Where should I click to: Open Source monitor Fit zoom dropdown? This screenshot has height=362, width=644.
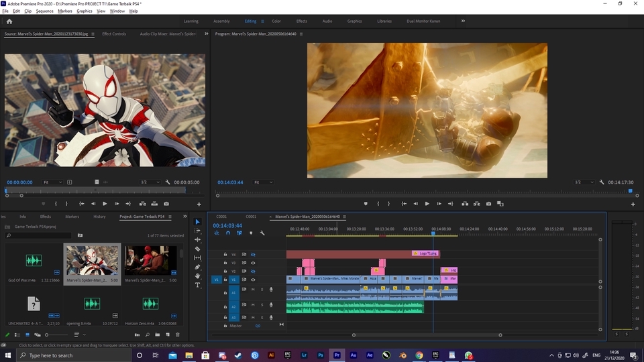52,182
